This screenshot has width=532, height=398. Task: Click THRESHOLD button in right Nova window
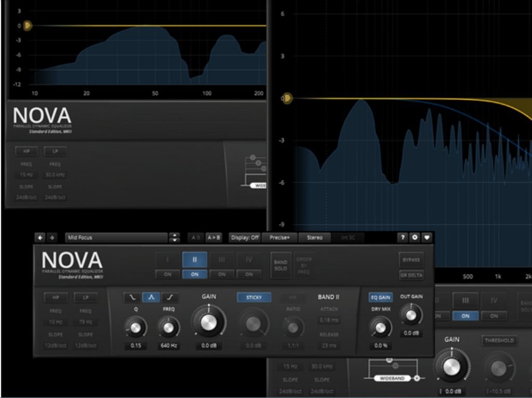pyautogui.click(x=499, y=340)
